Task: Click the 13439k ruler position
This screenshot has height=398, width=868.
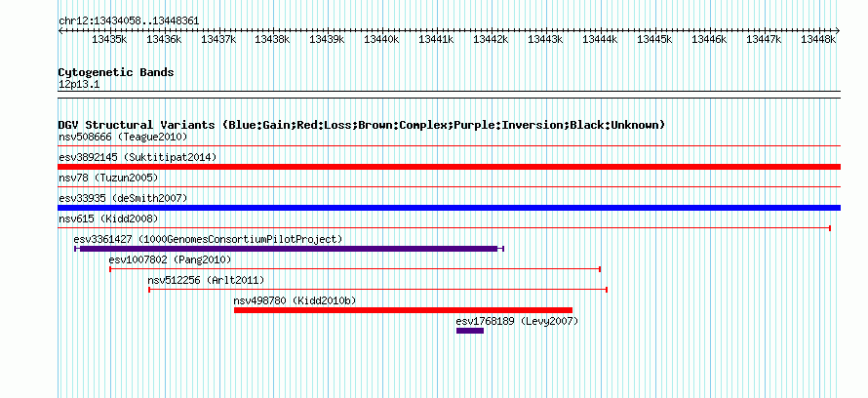Action: 327,39
